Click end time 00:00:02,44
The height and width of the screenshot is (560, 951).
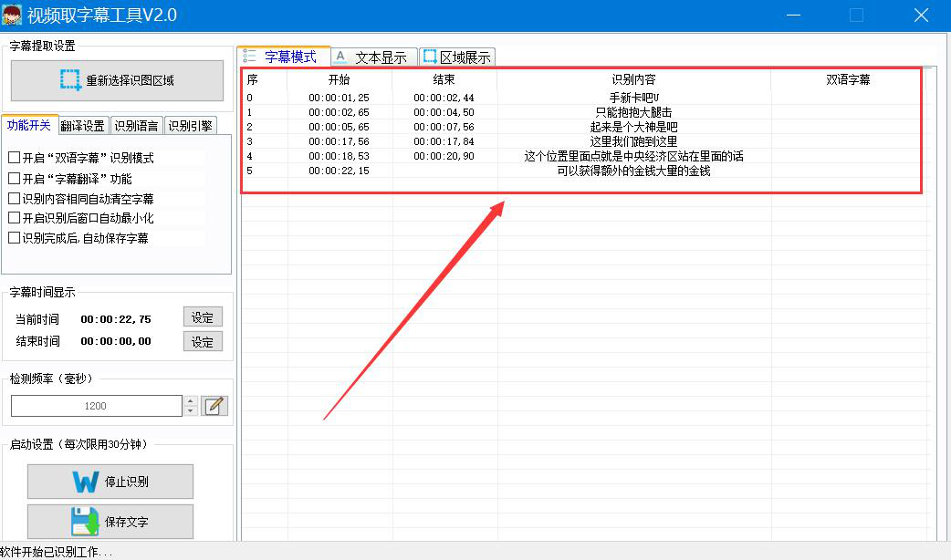(x=444, y=98)
